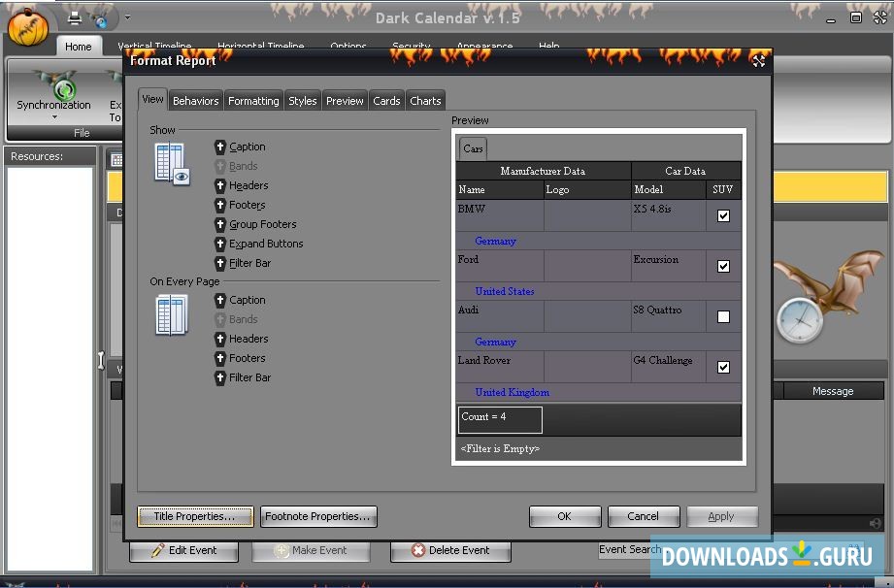Open the Preview tab in Format Report
Viewport: 894px width, 588px height.
pyautogui.click(x=345, y=101)
